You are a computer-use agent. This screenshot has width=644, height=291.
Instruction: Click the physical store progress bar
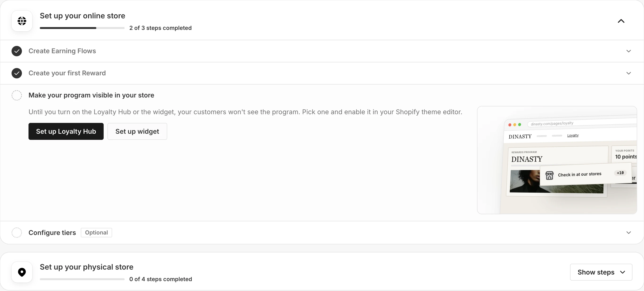tap(82, 279)
